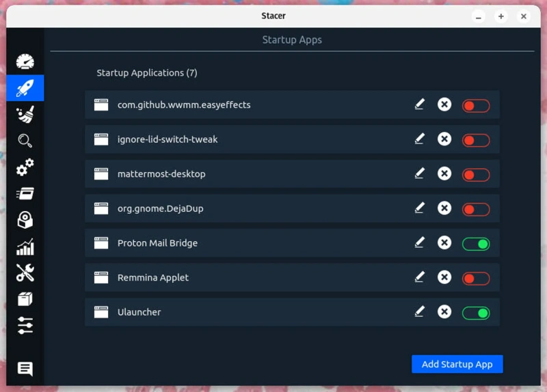The height and width of the screenshot is (392, 547).
Task: Open Resources chart icon in sidebar
Action: pos(25,247)
